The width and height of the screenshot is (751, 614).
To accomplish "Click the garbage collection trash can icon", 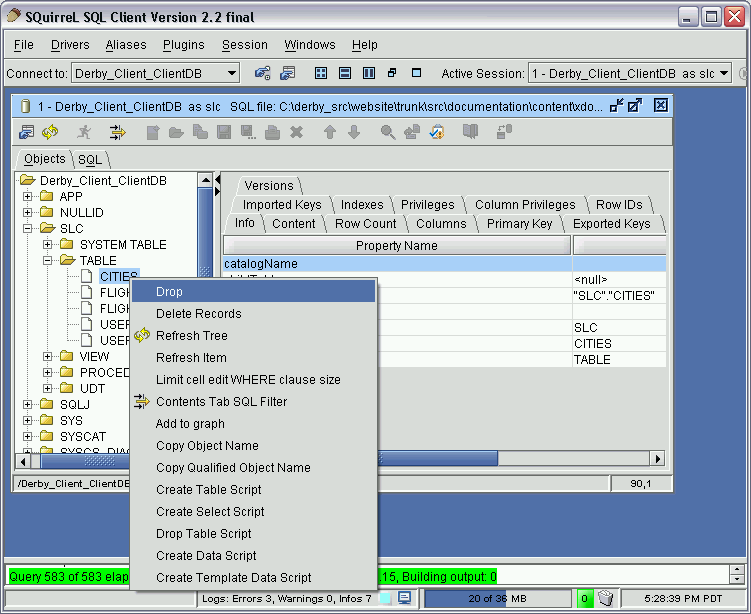I will point(605,599).
